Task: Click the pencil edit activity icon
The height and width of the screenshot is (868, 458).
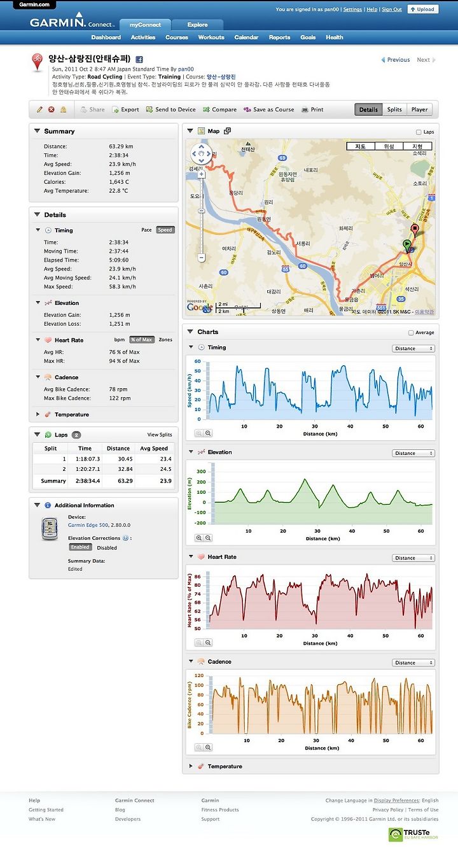Action: (39, 109)
